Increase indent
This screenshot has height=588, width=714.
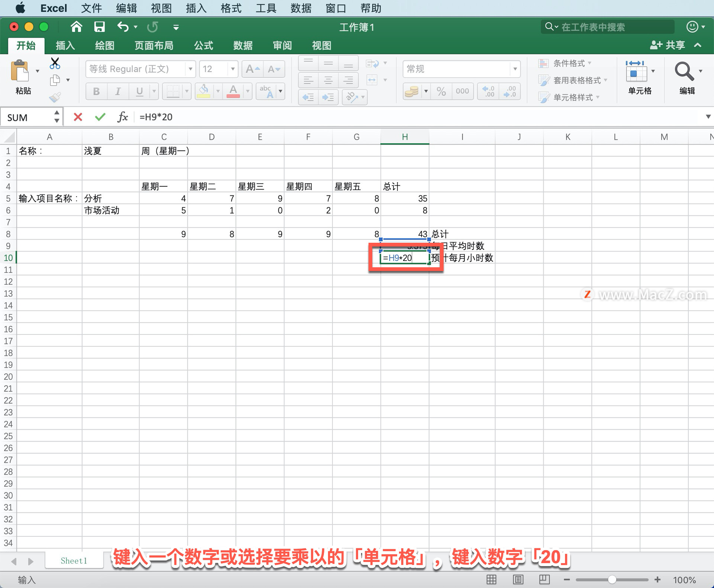(328, 97)
